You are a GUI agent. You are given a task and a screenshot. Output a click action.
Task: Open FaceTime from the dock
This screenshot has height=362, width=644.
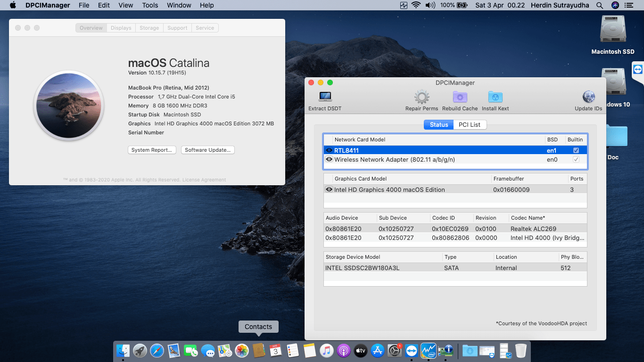point(191,350)
